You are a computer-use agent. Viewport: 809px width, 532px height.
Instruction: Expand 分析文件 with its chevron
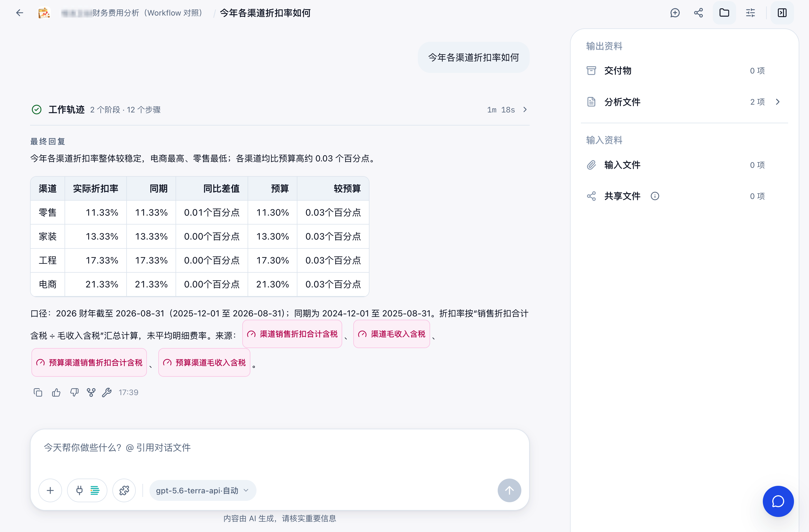pyautogui.click(x=778, y=102)
